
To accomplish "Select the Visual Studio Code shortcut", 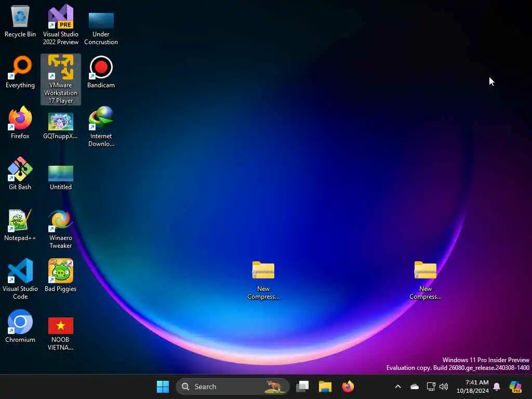I will 20,279.
